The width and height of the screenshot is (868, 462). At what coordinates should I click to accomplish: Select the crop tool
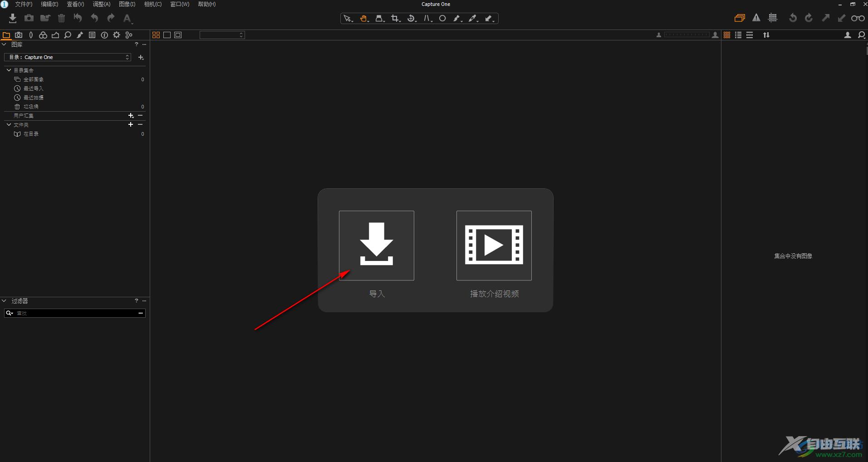click(396, 19)
